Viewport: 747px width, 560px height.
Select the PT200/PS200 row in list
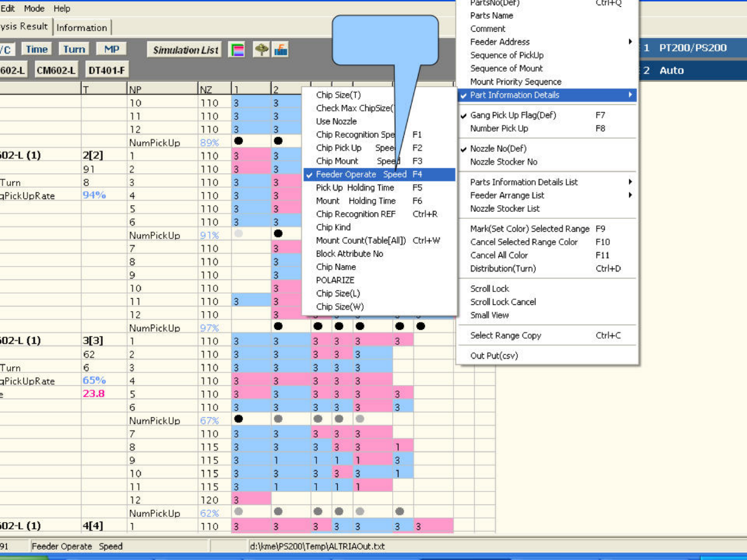click(x=693, y=48)
